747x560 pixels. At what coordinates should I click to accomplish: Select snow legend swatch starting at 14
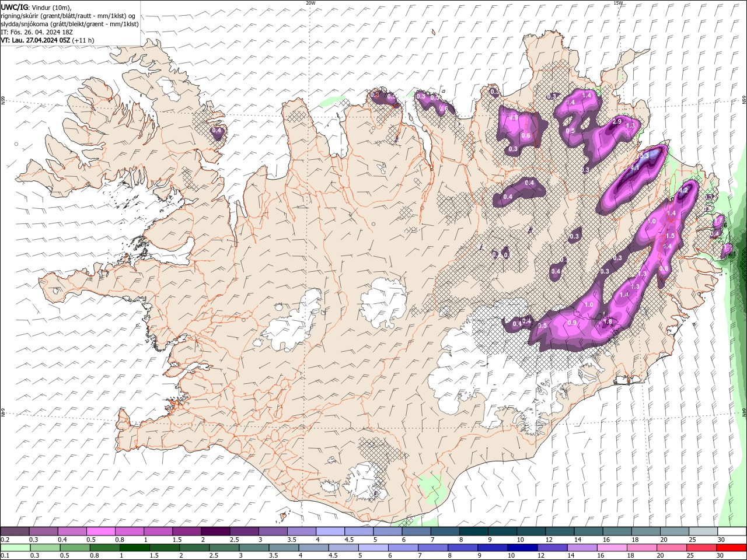tap(588, 531)
